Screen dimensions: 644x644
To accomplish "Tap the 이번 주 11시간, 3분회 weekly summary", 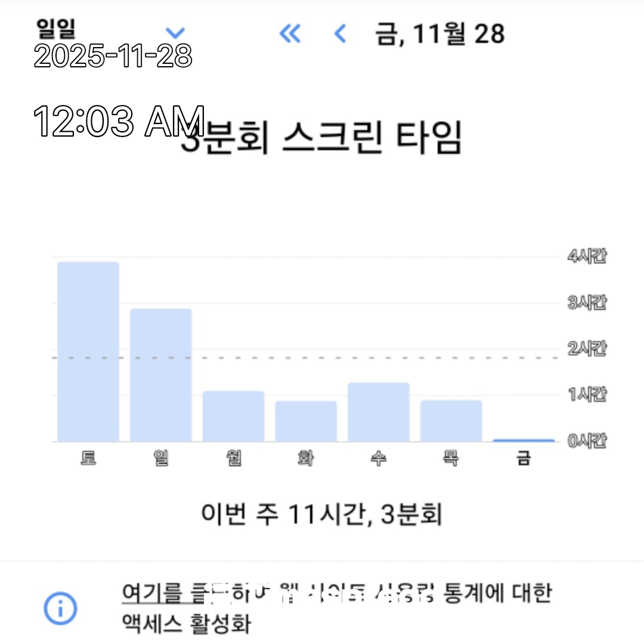I will (321, 514).
